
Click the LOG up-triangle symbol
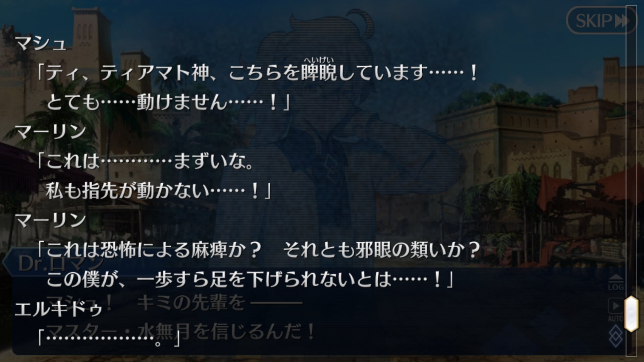pos(616,278)
